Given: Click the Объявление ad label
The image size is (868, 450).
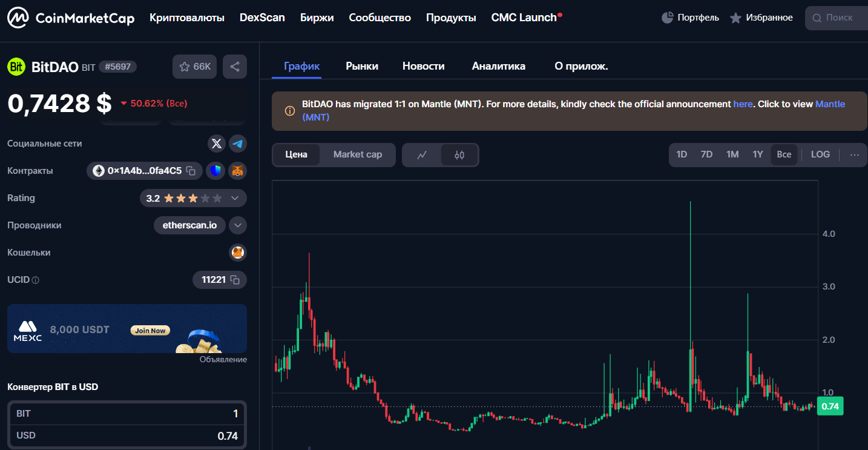Looking at the screenshot, I should point(223,359).
